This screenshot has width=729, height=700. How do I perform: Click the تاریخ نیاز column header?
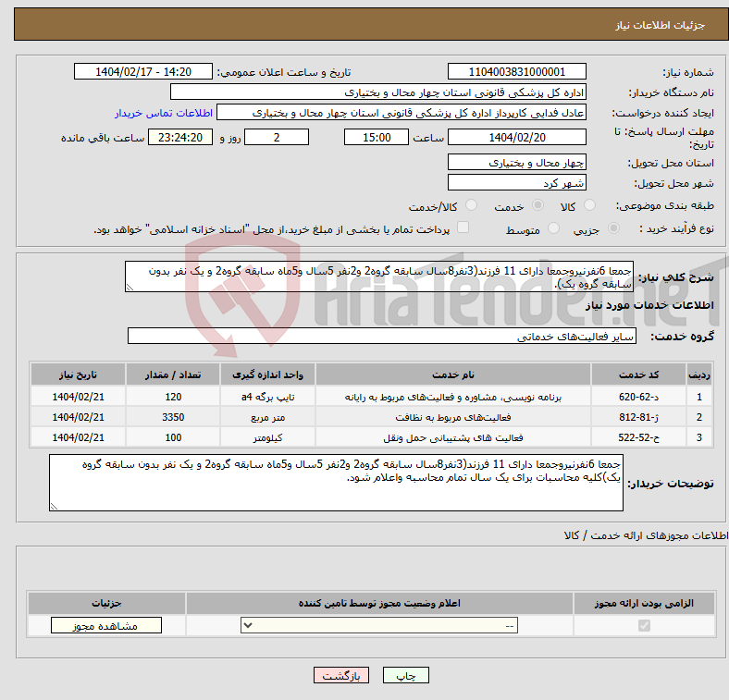coord(78,375)
